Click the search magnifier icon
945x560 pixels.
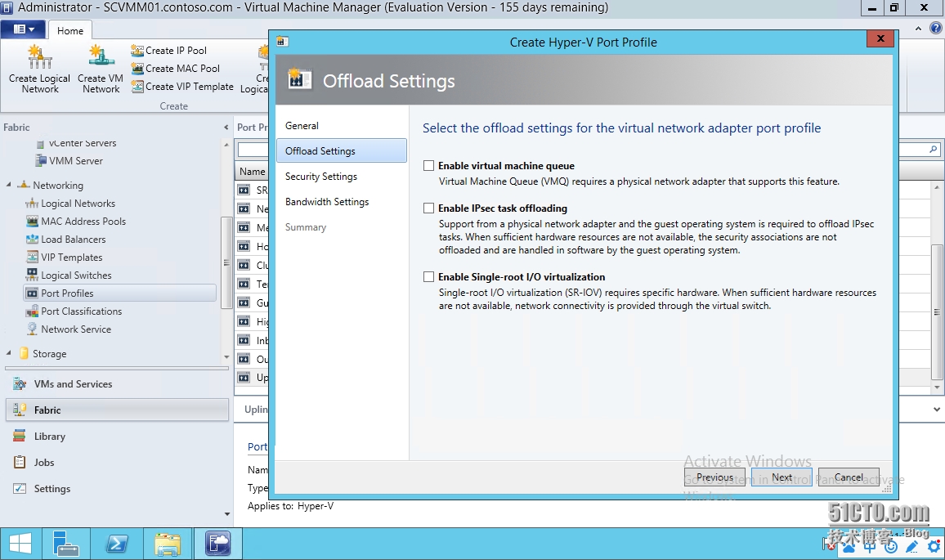(x=934, y=149)
